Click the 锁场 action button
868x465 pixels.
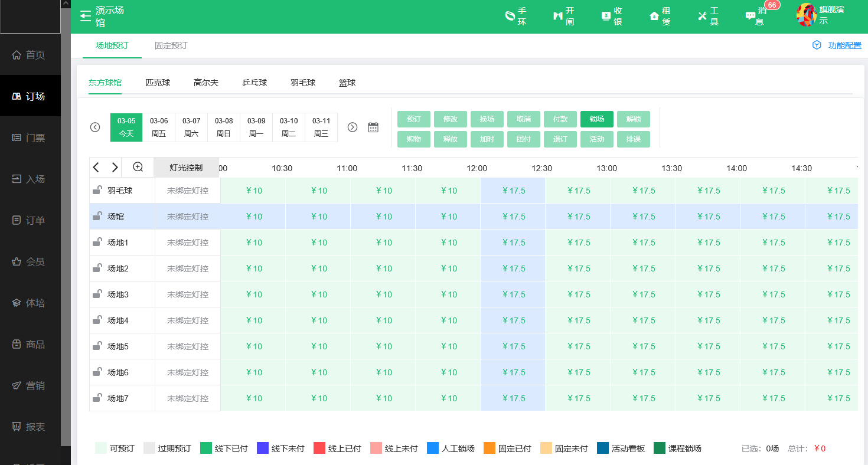click(x=597, y=119)
